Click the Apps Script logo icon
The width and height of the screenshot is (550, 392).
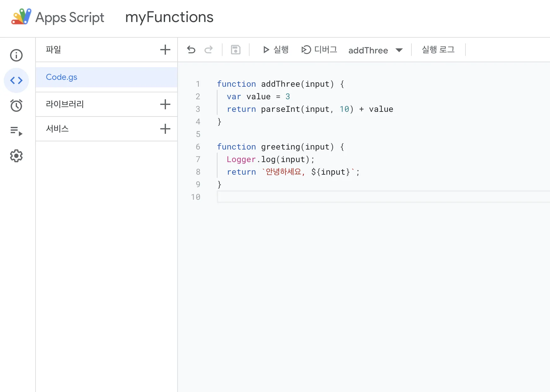click(21, 17)
